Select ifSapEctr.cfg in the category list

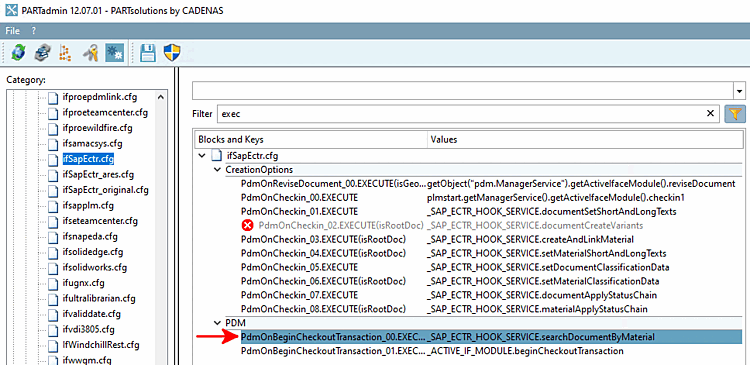click(x=88, y=159)
